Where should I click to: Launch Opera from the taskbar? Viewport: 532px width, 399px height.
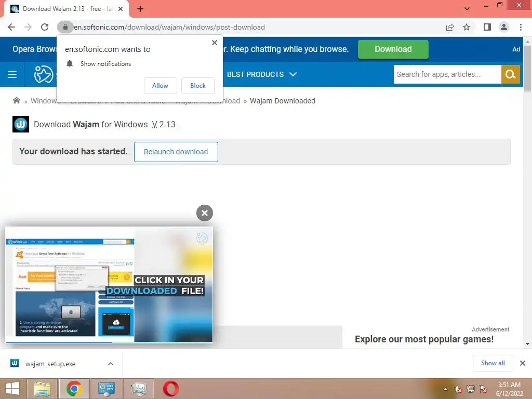pyautogui.click(x=170, y=389)
